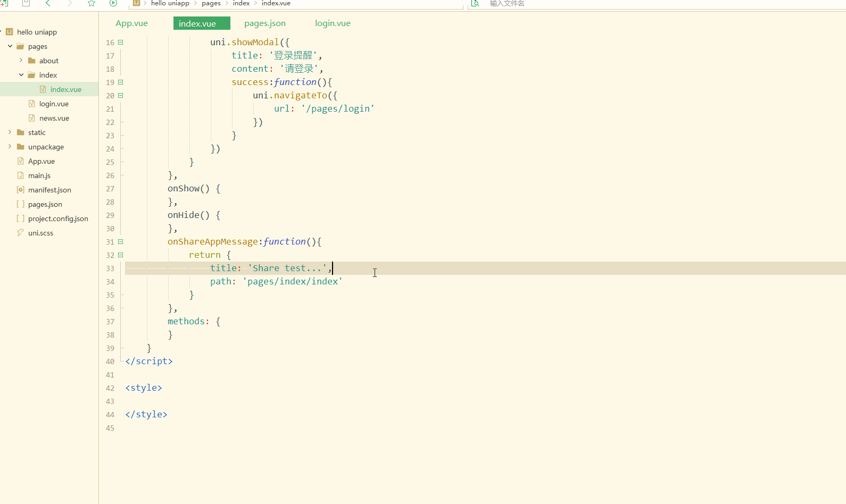Click the Run play icon in toolbar
Viewport: 846px width, 504px height.
click(113, 3)
